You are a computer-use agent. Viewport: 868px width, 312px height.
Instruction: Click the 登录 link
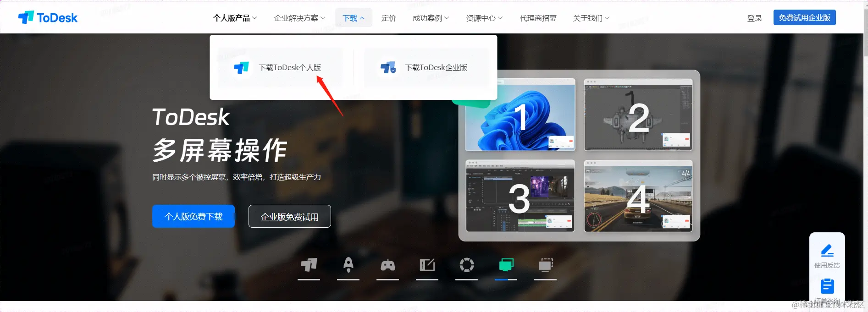click(x=754, y=18)
